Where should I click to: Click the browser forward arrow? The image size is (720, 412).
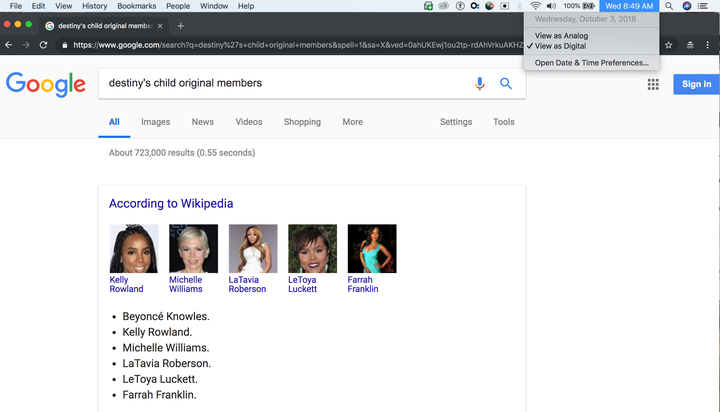26,45
